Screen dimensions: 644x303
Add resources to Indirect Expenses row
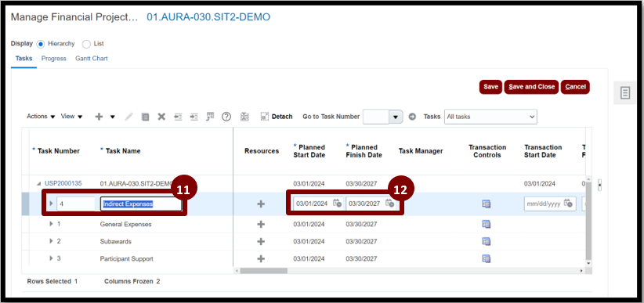pos(261,204)
